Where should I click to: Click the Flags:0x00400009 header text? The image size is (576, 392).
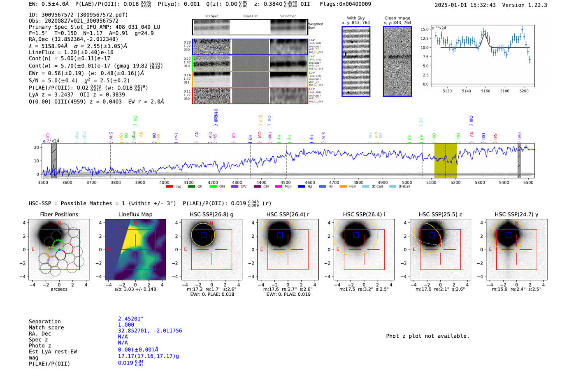click(345, 4)
